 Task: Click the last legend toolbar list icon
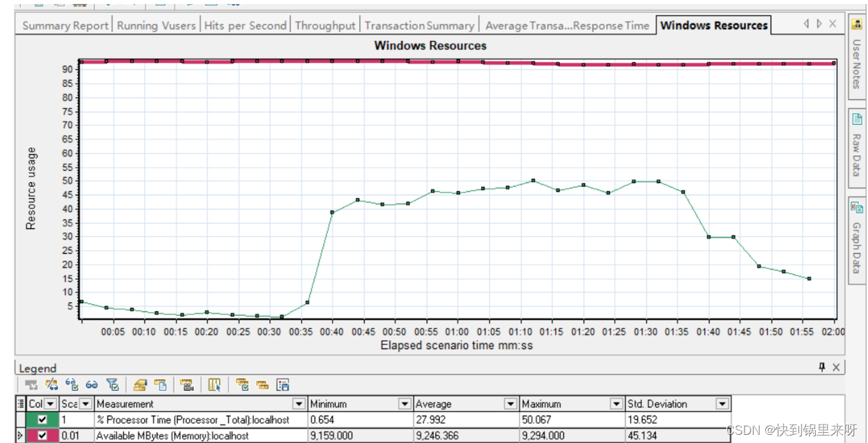click(x=283, y=385)
